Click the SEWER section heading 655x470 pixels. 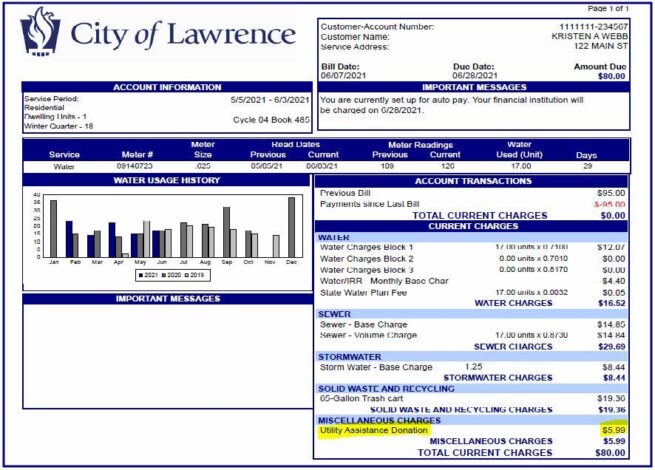[x=334, y=314]
